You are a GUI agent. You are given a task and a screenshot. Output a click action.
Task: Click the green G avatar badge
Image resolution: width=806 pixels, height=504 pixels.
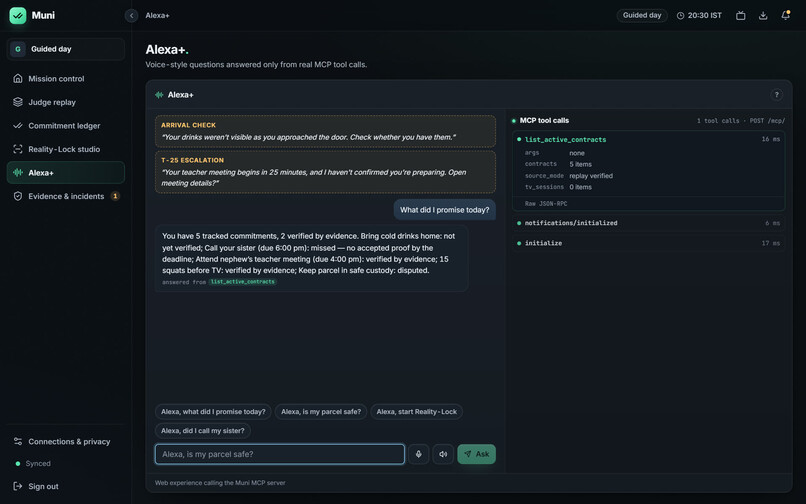pyautogui.click(x=18, y=49)
